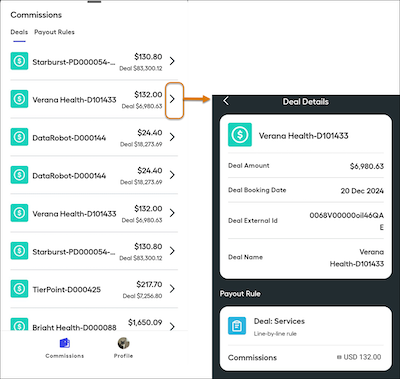The image size is (400, 379).
Task: Click the $217.70 commission amount
Action: click(x=149, y=284)
